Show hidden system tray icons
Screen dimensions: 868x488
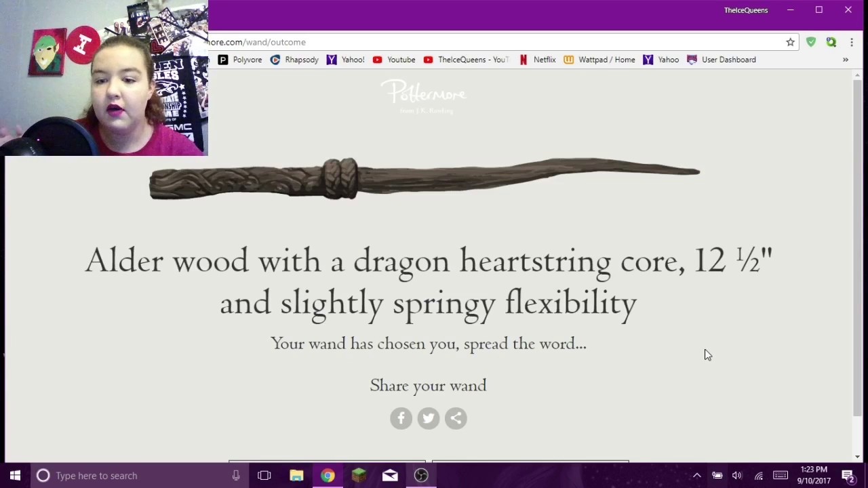696,476
